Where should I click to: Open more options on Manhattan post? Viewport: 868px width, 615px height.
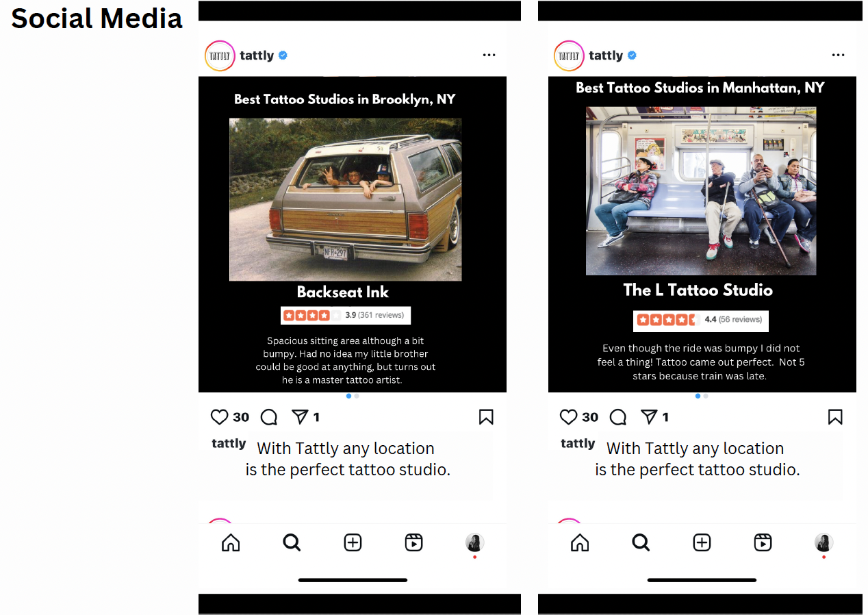pos(838,55)
